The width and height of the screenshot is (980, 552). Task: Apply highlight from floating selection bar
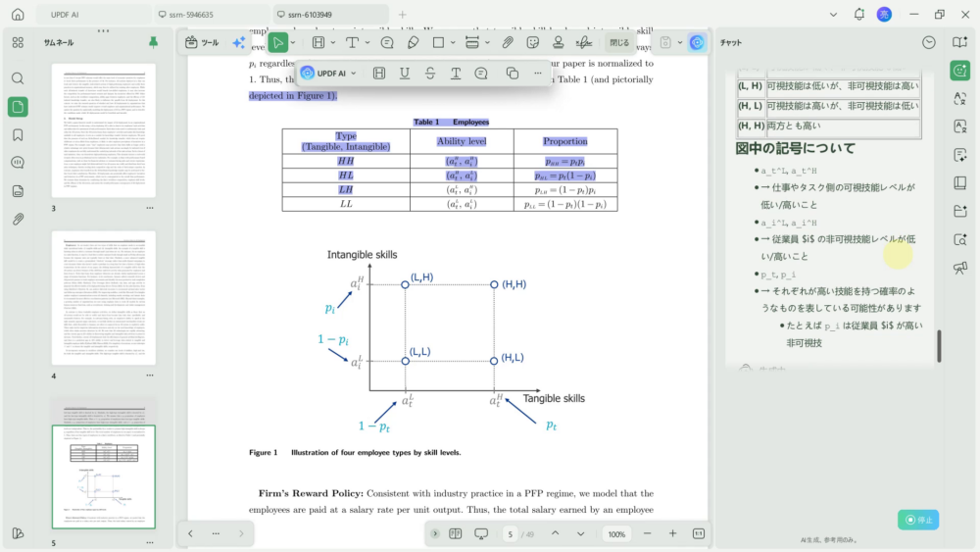(x=378, y=74)
